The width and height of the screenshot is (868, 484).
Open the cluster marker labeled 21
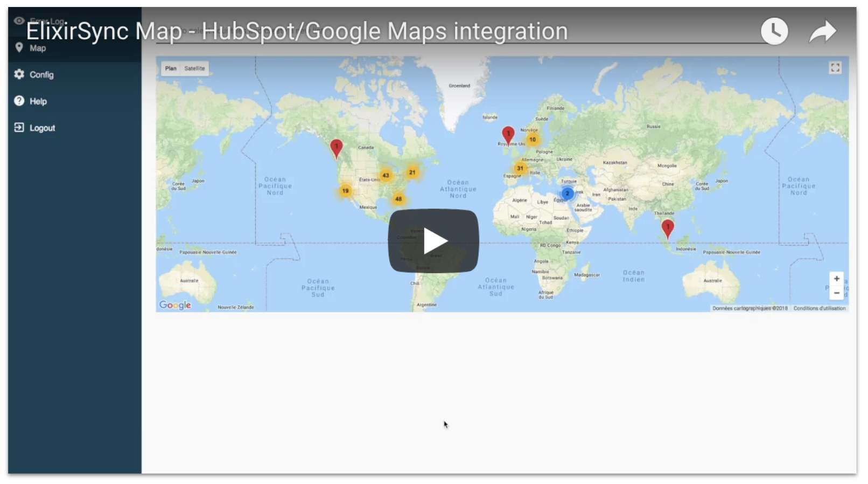coord(412,172)
